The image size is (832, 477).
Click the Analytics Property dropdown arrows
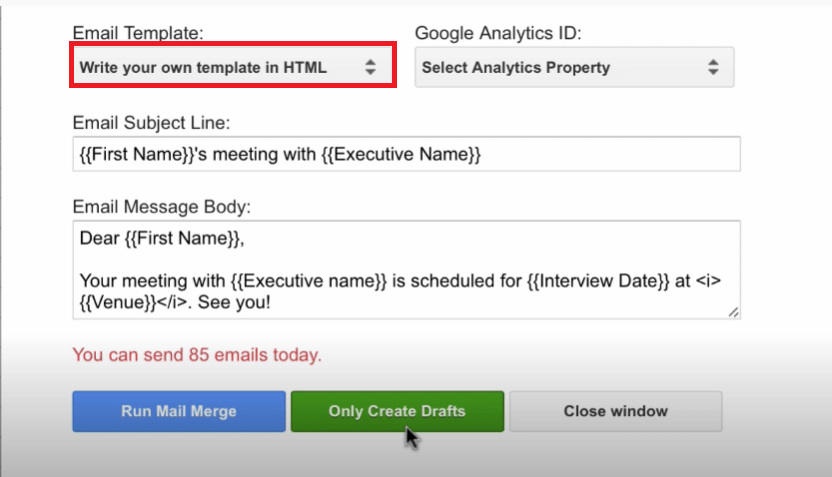(x=713, y=67)
